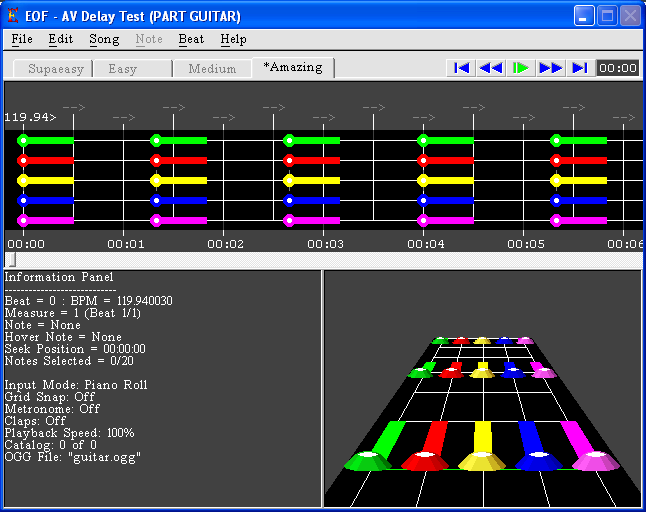Start playback with the green play button
This screenshot has width=646, height=512.
click(x=520, y=68)
